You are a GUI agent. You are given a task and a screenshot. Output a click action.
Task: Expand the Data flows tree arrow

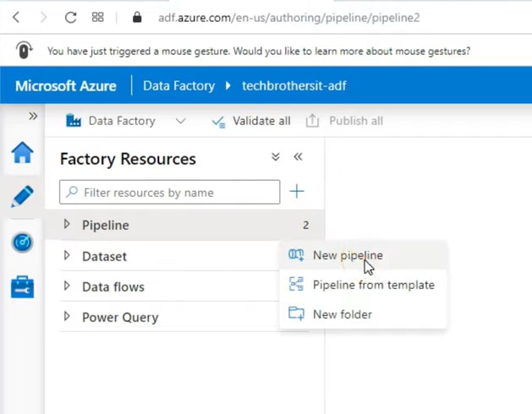[x=67, y=286]
